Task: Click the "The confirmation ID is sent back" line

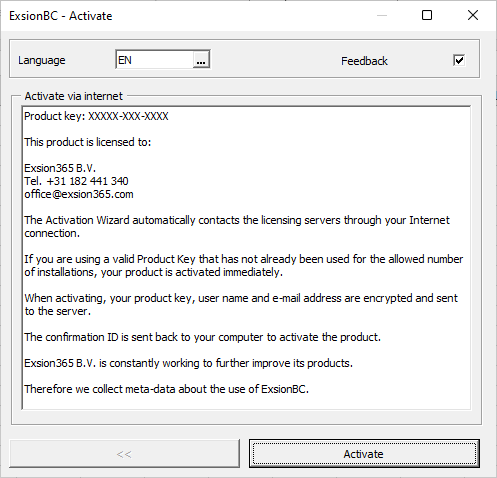Action: (x=202, y=337)
